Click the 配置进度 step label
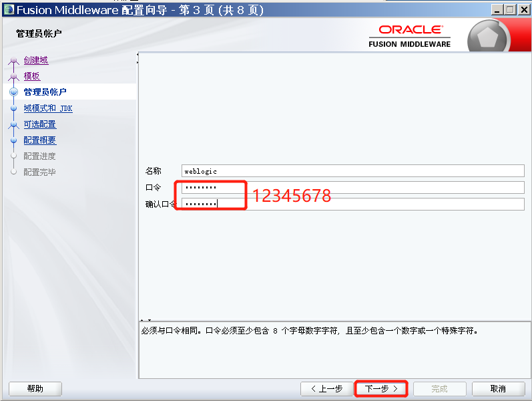The image size is (532, 401). click(x=39, y=156)
